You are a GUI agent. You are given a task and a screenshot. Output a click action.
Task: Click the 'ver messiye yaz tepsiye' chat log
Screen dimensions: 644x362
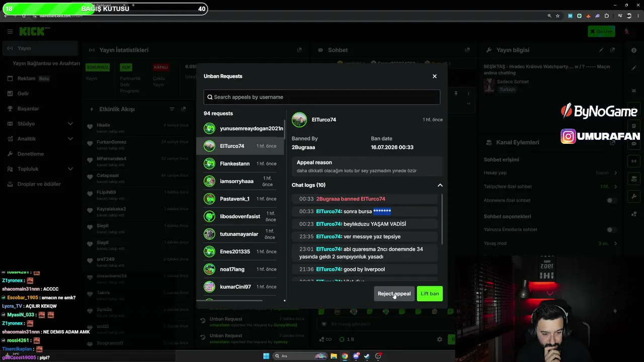(365, 236)
